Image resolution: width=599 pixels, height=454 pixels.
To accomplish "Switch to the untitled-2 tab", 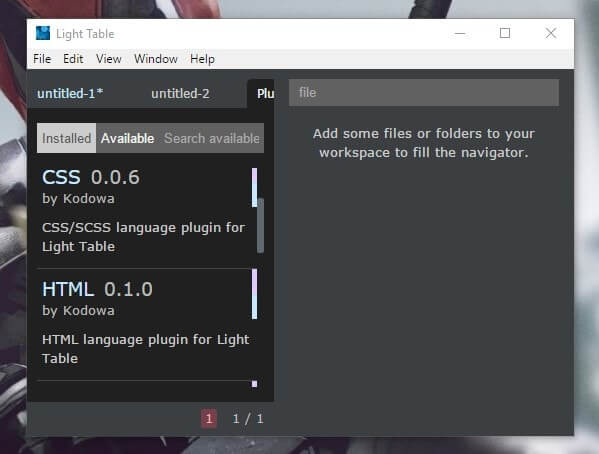I will pos(180,94).
